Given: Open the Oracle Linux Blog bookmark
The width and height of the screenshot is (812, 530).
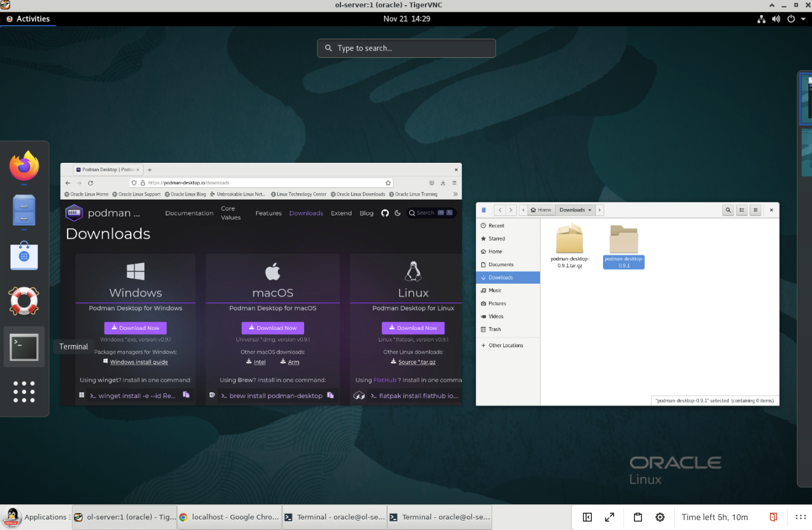Looking at the screenshot, I should click(186, 194).
